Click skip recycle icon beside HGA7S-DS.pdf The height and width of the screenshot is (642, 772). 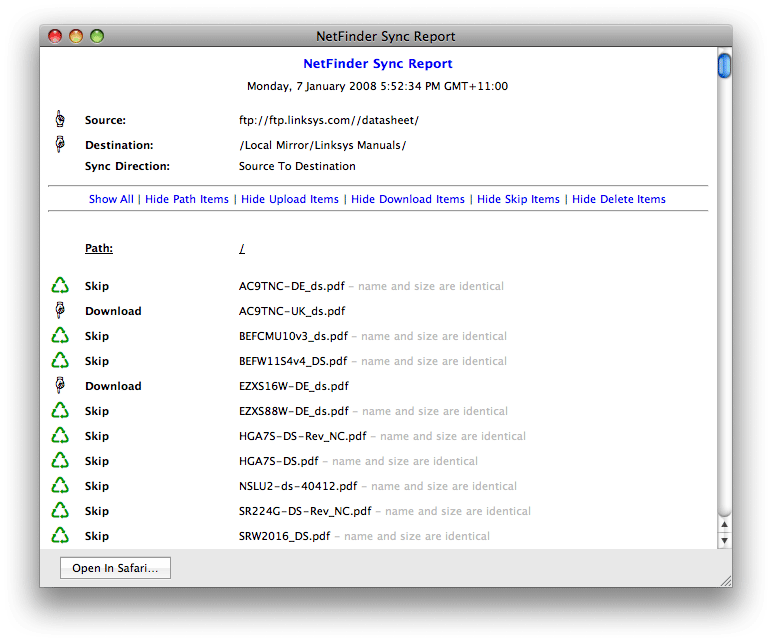coord(60,461)
